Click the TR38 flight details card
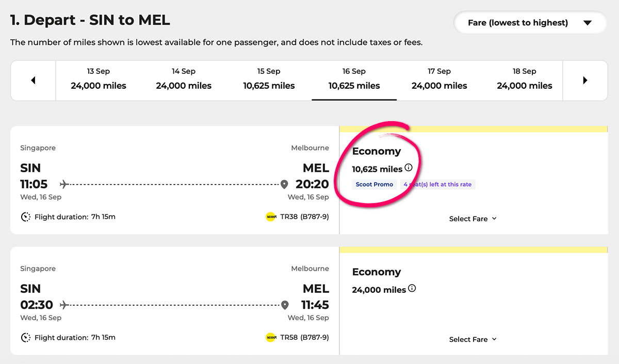 click(175, 180)
